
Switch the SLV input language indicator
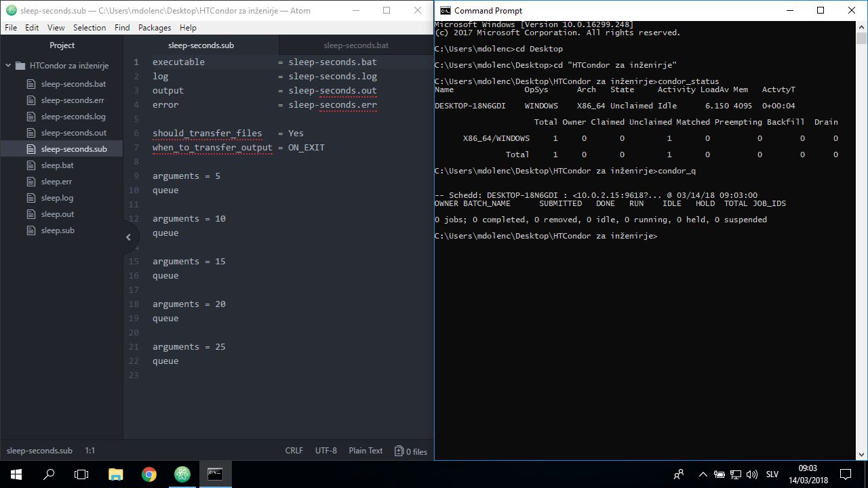[772, 474]
